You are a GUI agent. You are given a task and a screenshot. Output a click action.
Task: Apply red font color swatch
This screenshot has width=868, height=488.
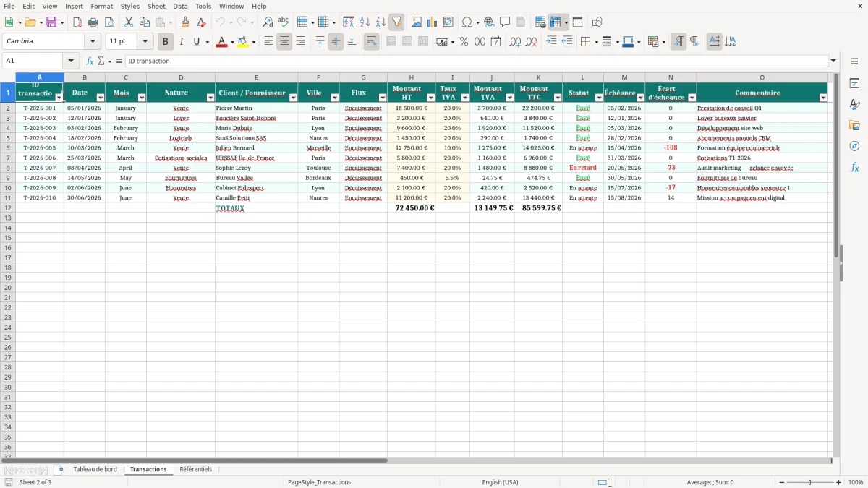[222, 42]
